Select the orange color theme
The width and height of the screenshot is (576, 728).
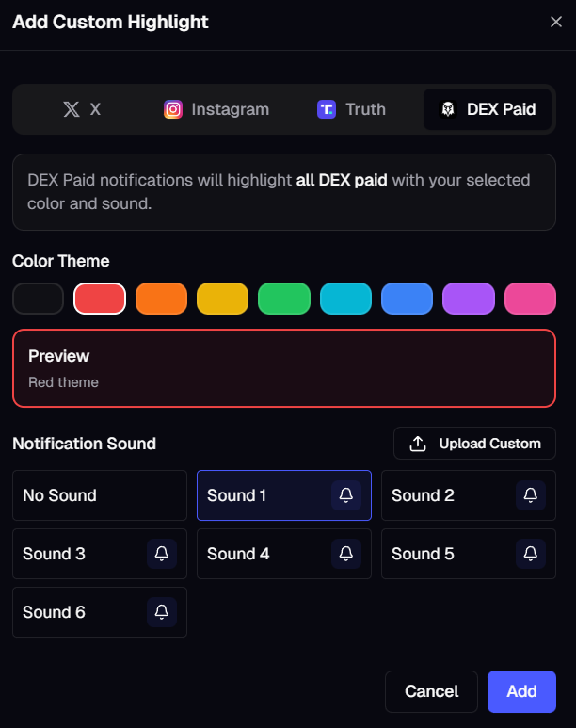tap(161, 299)
